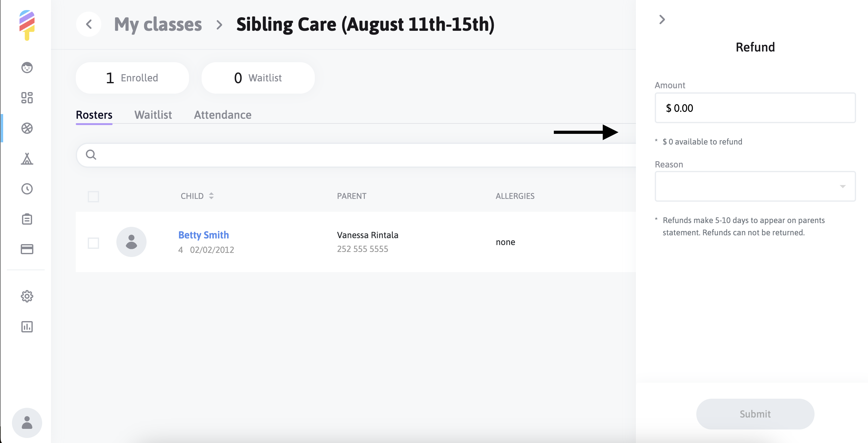
Task: Open the dashboard grid icon
Action: tap(27, 98)
